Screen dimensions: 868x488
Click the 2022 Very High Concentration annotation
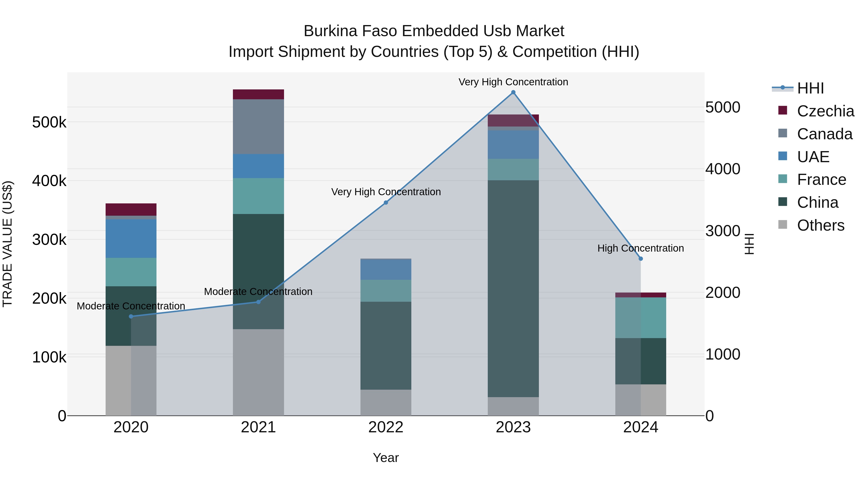point(386,192)
